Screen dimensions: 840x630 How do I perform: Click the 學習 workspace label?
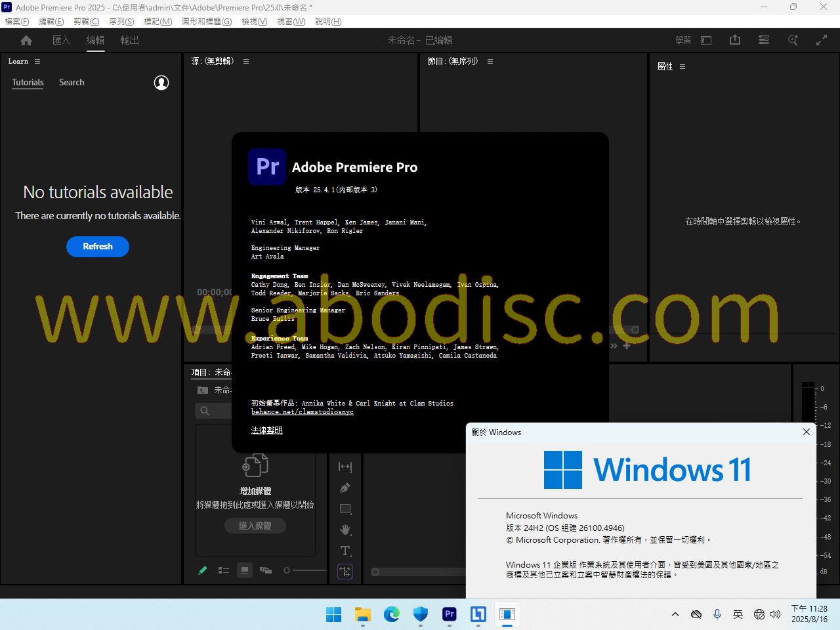683,40
